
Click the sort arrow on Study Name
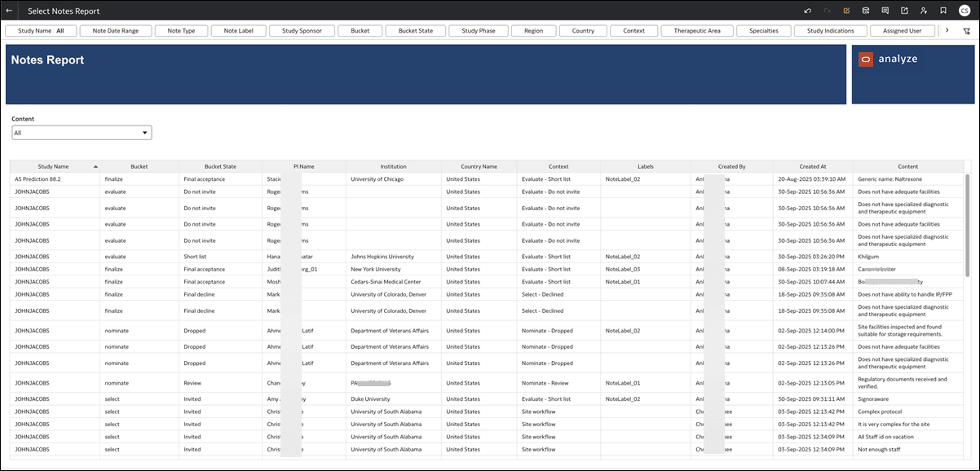(x=95, y=166)
